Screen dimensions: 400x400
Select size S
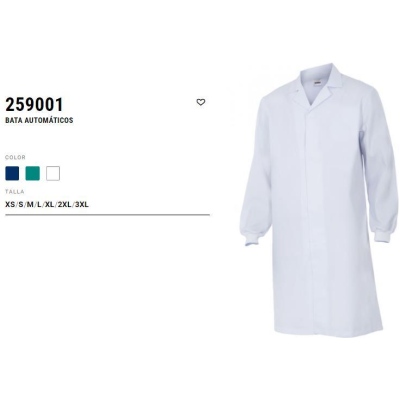tap(21, 205)
